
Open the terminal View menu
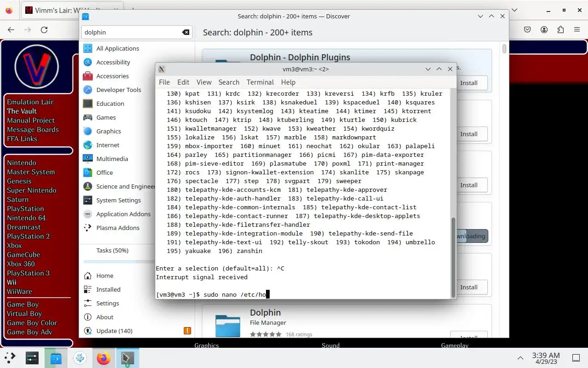point(204,82)
